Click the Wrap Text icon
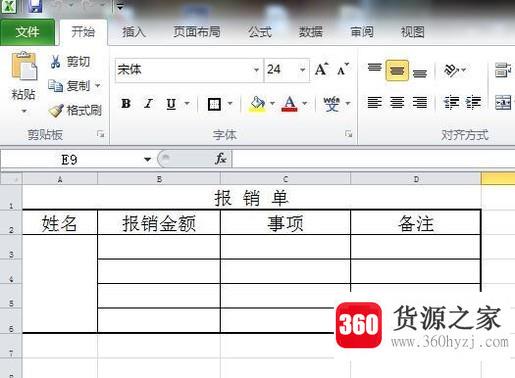 pos(503,70)
